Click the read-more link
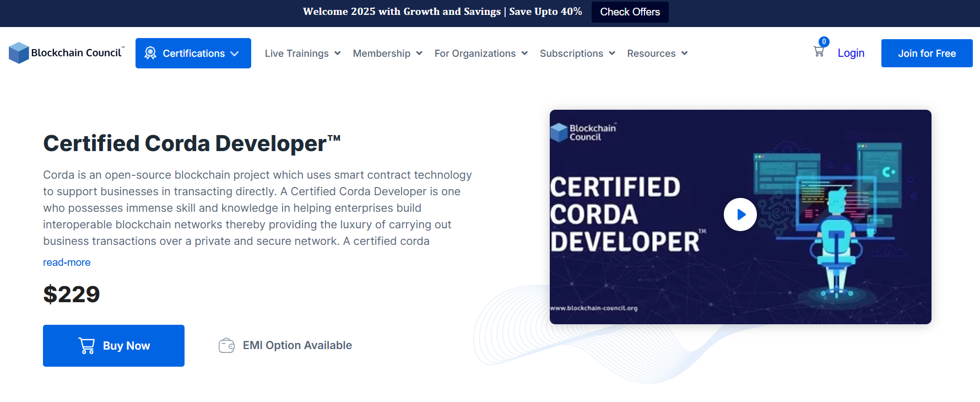This screenshot has width=980, height=402. tap(67, 262)
